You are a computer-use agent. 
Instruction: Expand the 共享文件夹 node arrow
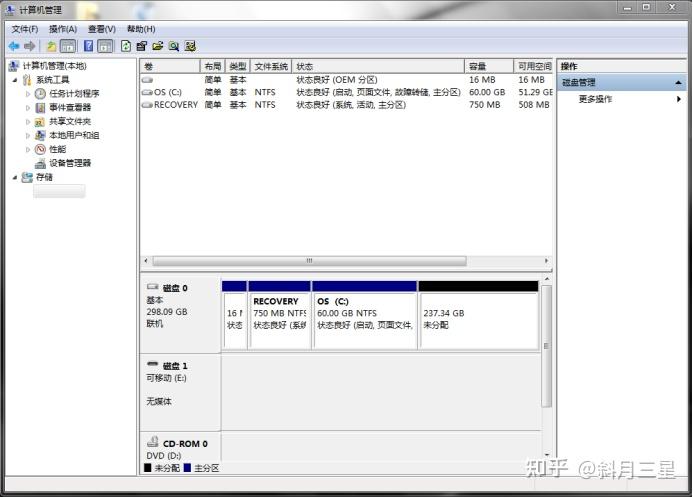(x=28, y=121)
